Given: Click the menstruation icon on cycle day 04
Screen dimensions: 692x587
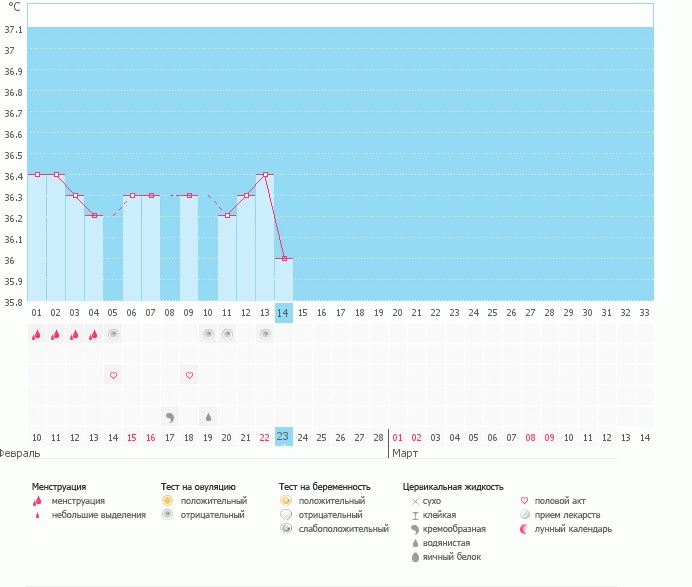Looking at the screenshot, I should pyautogui.click(x=94, y=335).
